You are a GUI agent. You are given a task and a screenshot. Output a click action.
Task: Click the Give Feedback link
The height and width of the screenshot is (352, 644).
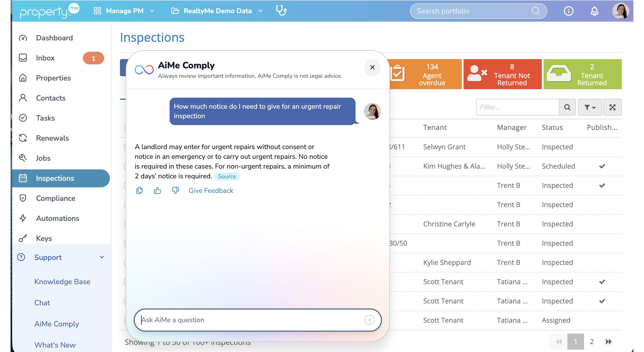211,191
